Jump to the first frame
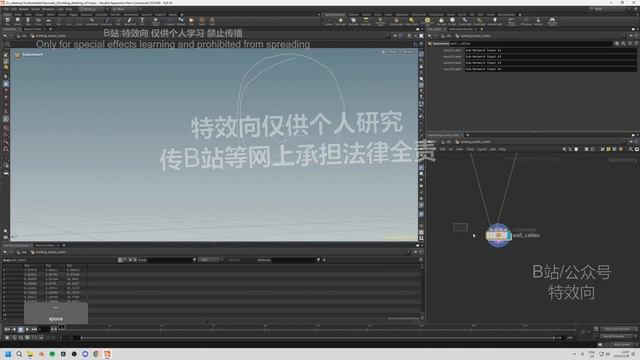The image size is (640, 360). pos(7,329)
